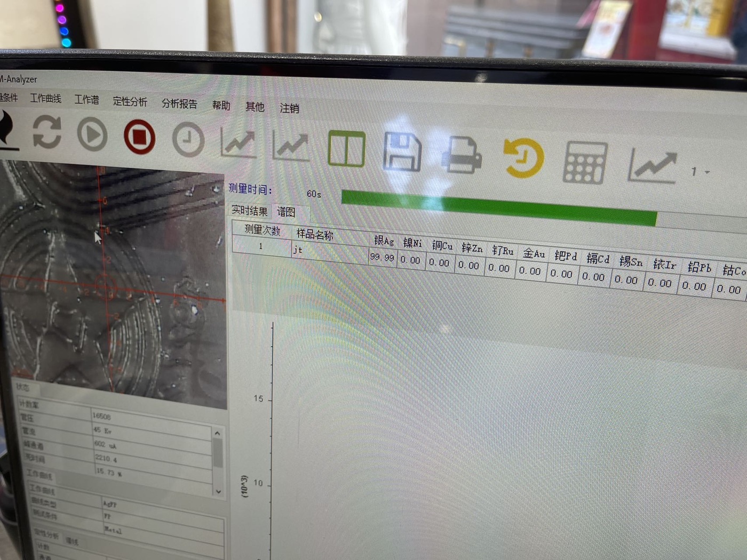Stop measurement with the red stop icon
The height and width of the screenshot is (560, 747).
pyautogui.click(x=139, y=137)
